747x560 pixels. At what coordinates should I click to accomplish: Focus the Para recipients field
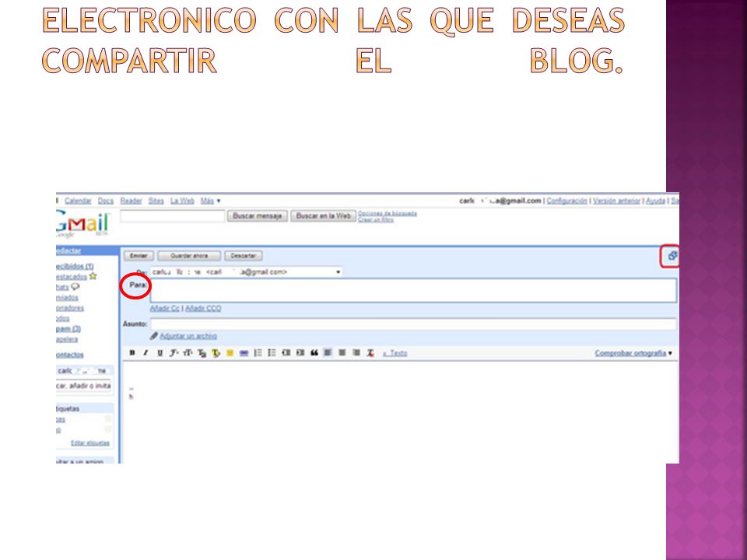[x=413, y=290]
